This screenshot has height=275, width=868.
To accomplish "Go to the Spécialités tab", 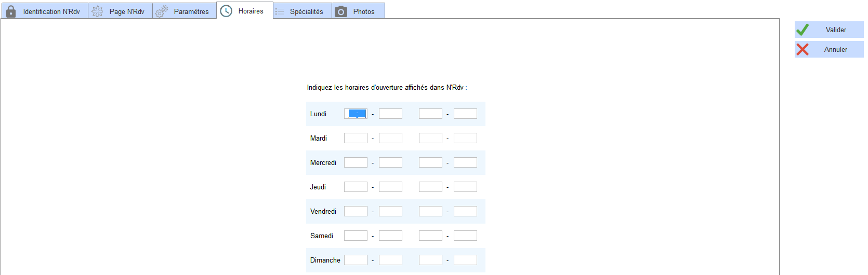I will coord(303,11).
